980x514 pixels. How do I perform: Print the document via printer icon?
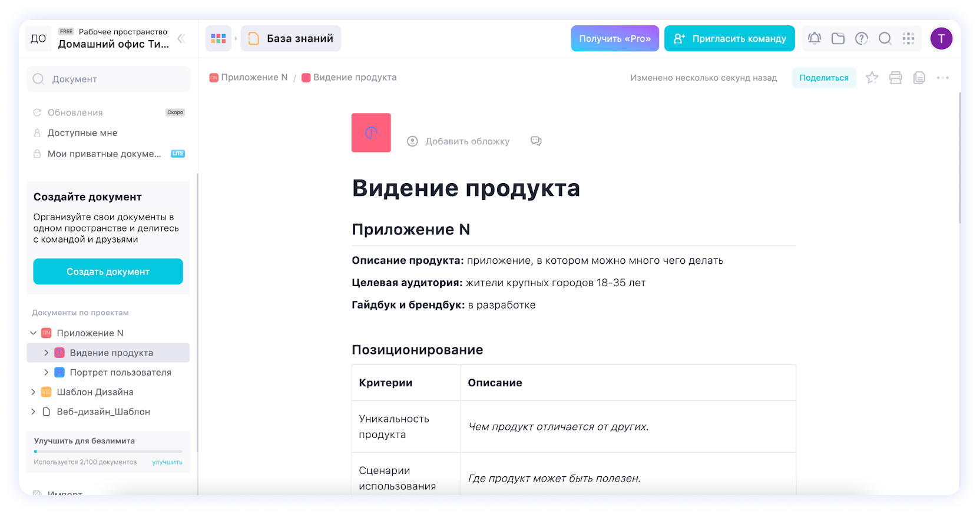tap(896, 78)
